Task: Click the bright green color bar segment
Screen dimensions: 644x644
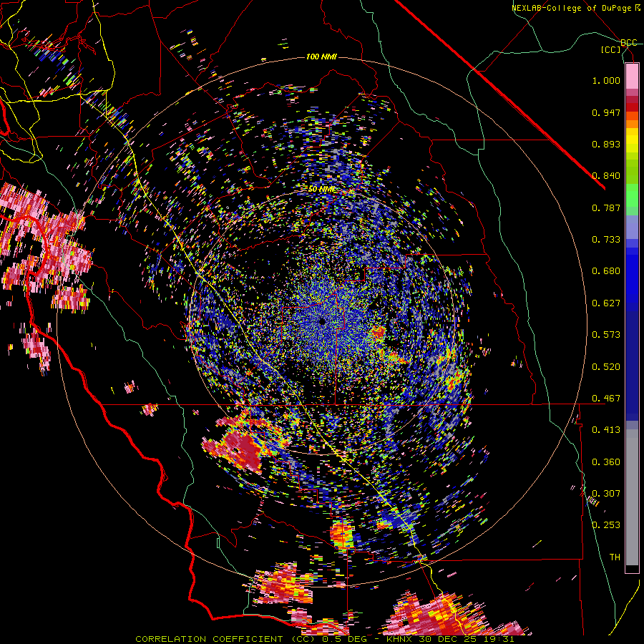Action: tap(632, 195)
